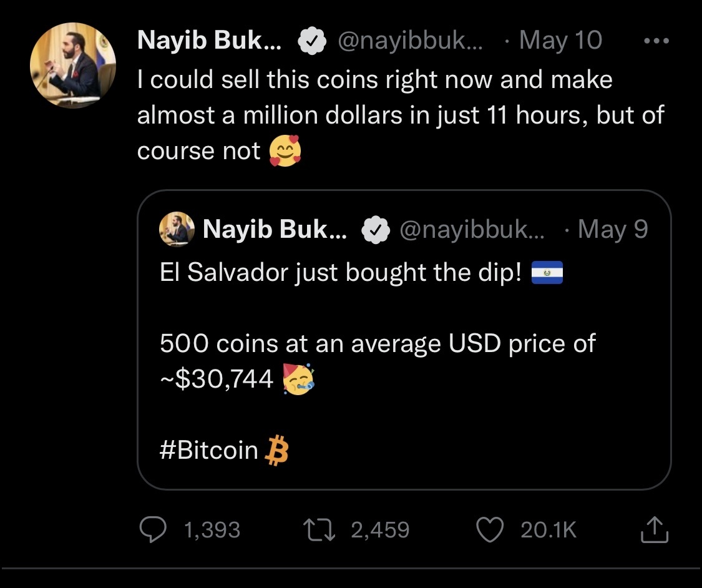Click the @nayibbuk handle in the quoted tweet
Screen dimensions: 702x588
click(x=471, y=230)
